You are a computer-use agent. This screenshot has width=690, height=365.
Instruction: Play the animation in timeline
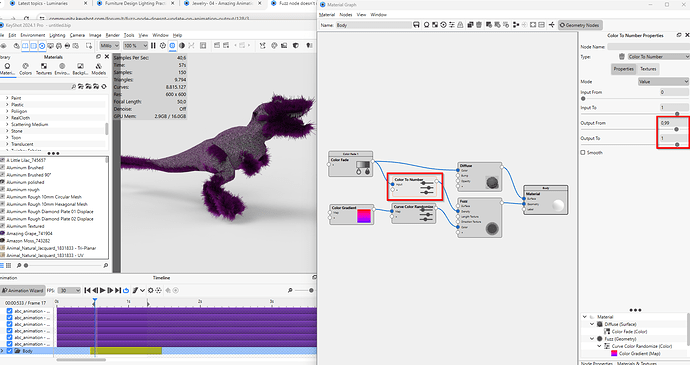103,290
